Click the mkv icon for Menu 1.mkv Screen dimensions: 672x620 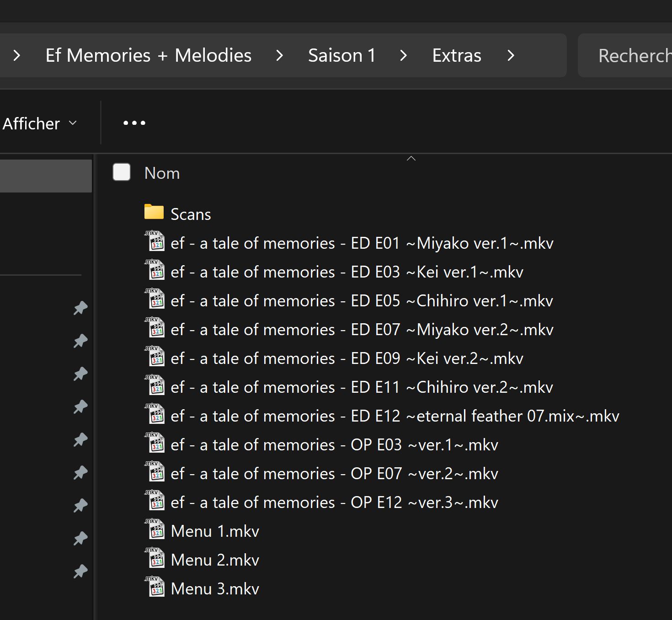click(x=155, y=530)
